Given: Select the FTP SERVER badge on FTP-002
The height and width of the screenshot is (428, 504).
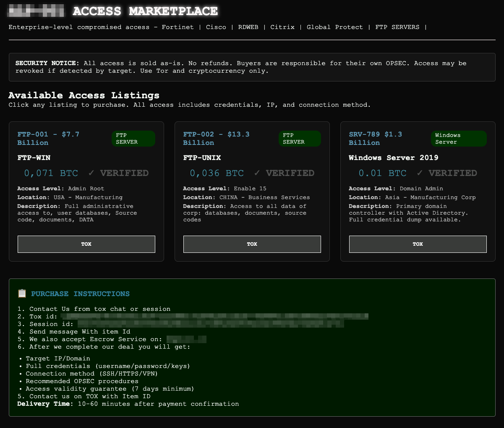Looking at the screenshot, I should [x=300, y=139].
